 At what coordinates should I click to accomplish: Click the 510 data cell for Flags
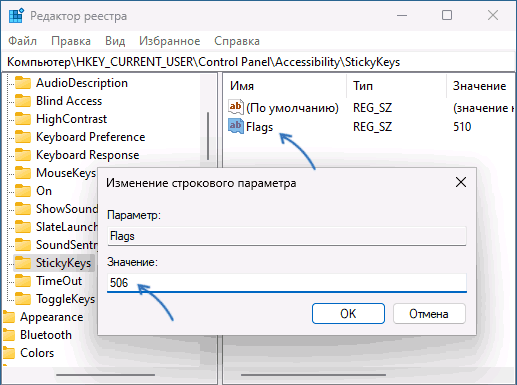click(x=462, y=127)
